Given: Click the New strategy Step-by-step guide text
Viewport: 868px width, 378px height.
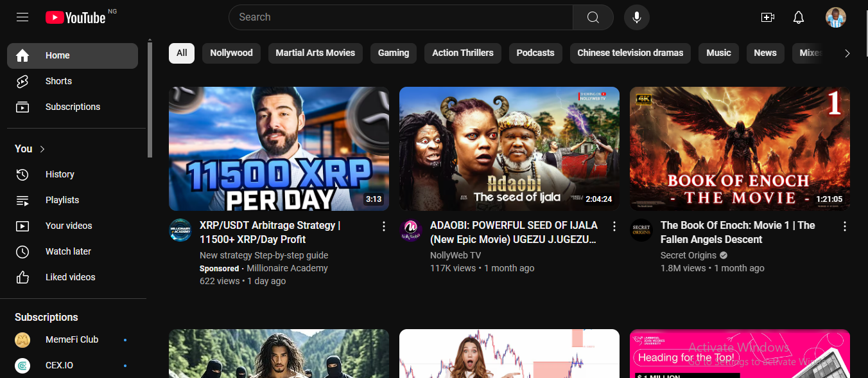Looking at the screenshot, I should click(264, 255).
